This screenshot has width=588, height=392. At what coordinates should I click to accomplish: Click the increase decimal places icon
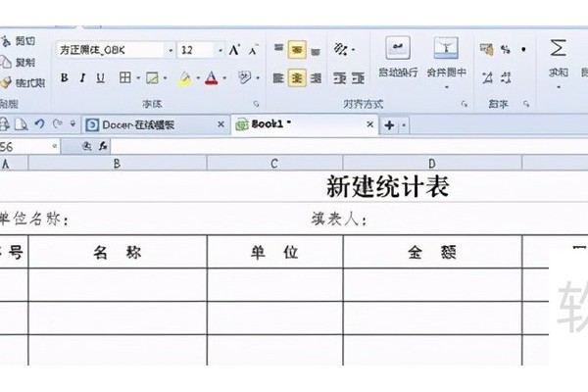click(487, 78)
